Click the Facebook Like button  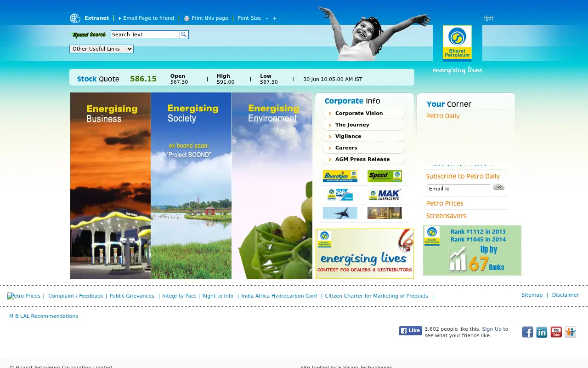point(411,330)
